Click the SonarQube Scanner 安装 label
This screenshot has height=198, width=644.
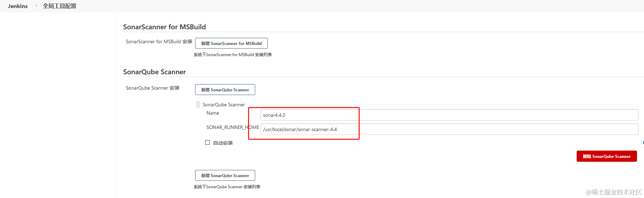click(x=153, y=88)
